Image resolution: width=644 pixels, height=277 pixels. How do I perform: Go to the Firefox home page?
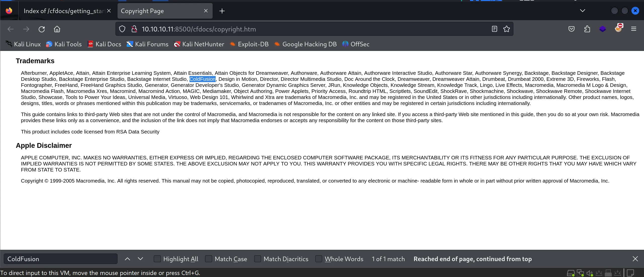pyautogui.click(x=57, y=29)
